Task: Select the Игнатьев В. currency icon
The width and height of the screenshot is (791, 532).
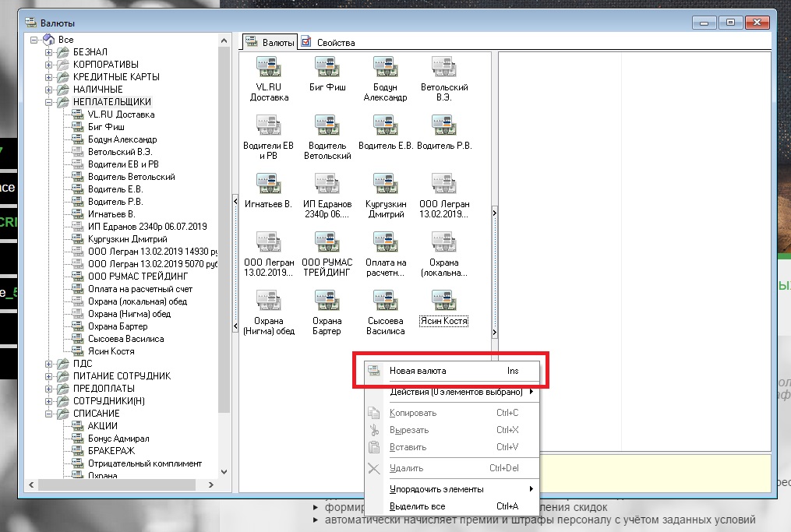Action: tap(269, 185)
